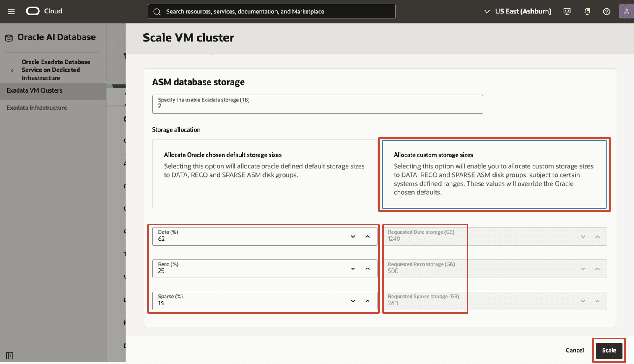Increase the Data (%) value
634x364 pixels.
click(368, 237)
